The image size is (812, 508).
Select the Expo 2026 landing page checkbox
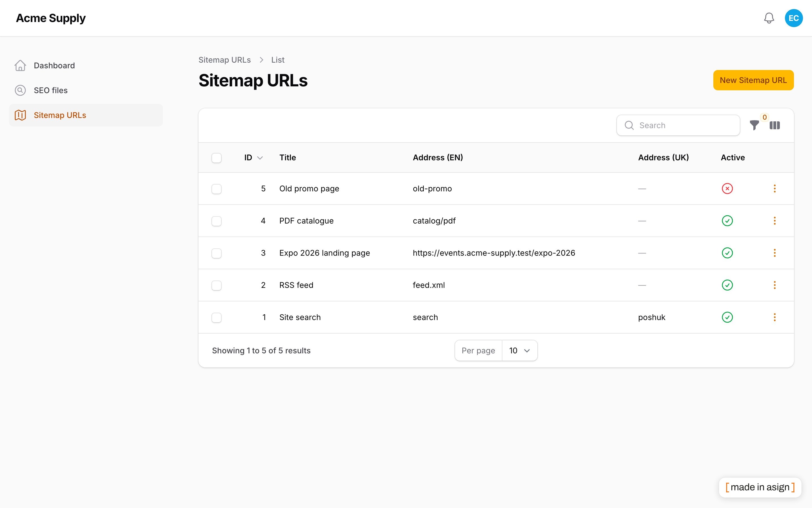click(217, 253)
